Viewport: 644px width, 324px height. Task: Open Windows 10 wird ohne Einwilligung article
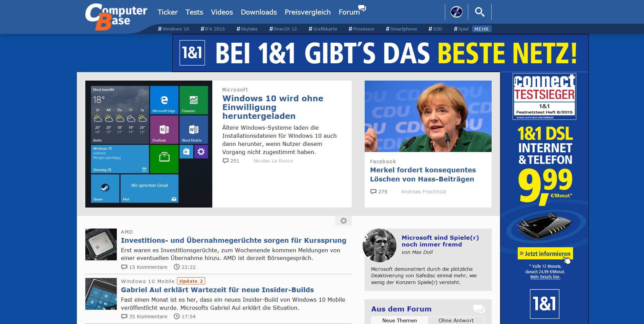pos(273,107)
